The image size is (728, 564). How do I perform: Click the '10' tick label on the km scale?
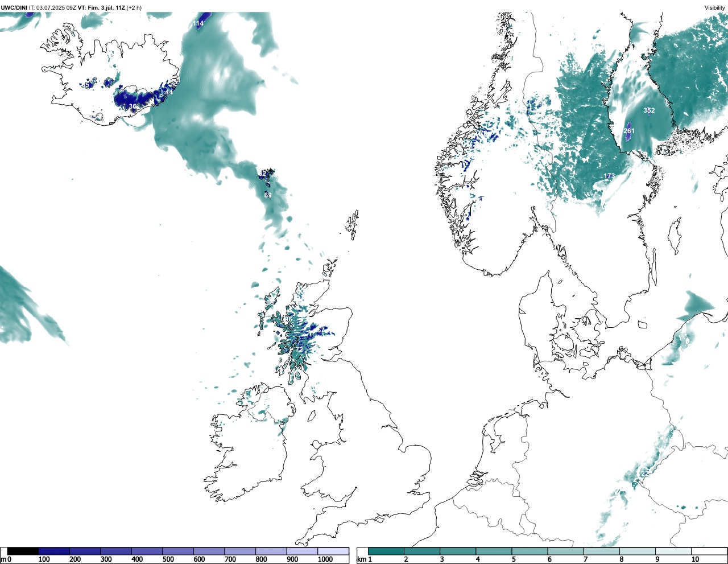tap(695, 559)
